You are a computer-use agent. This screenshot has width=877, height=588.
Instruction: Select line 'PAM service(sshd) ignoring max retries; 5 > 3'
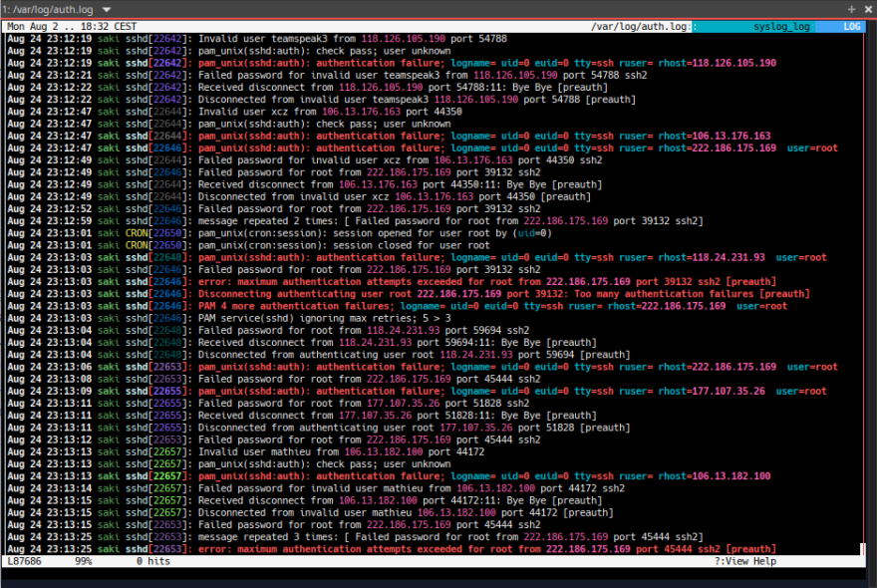coord(229,318)
